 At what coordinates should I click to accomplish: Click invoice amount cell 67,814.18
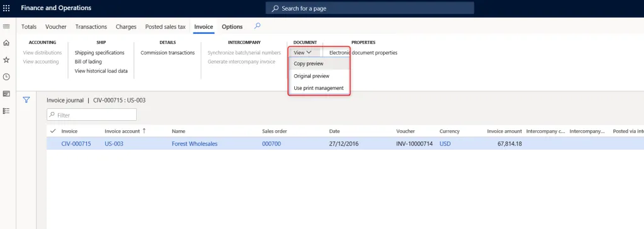[x=509, y=143]
